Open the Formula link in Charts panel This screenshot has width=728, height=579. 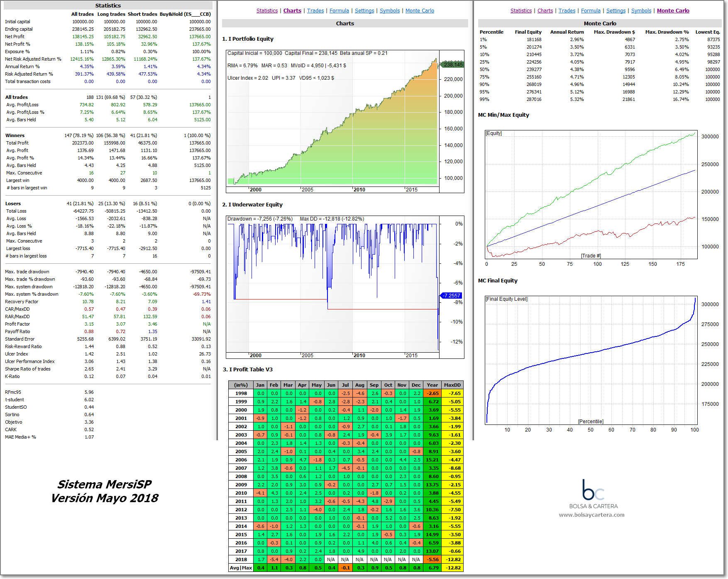click(x=339, y=11)
